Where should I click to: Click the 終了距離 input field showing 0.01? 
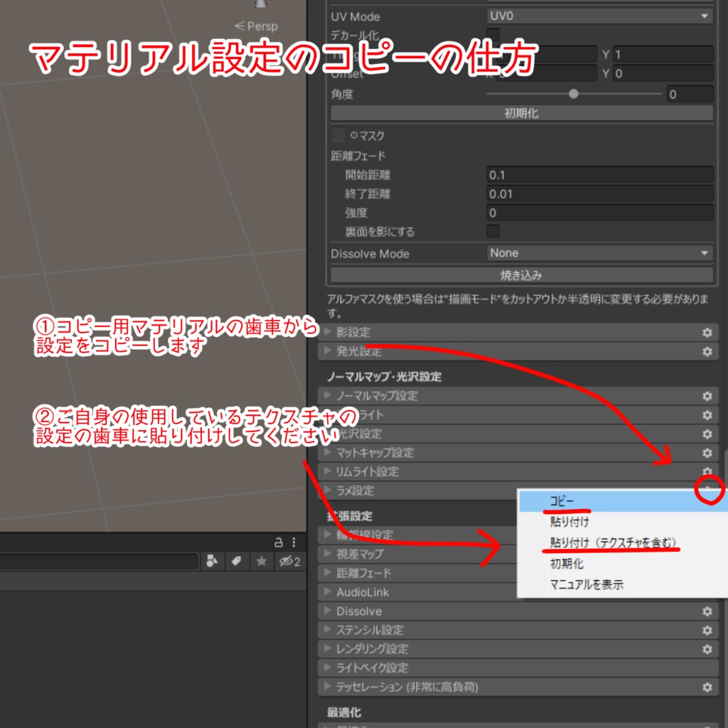click(601, 193)
